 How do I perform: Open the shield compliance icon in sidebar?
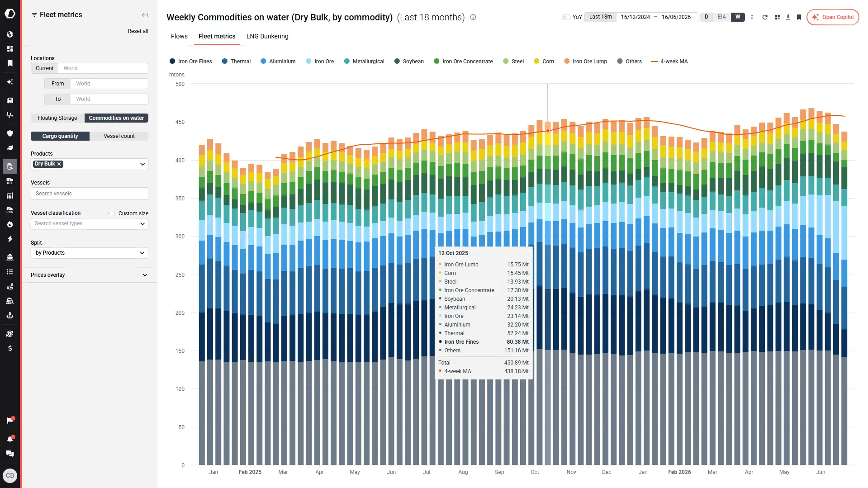pos(10,133)
